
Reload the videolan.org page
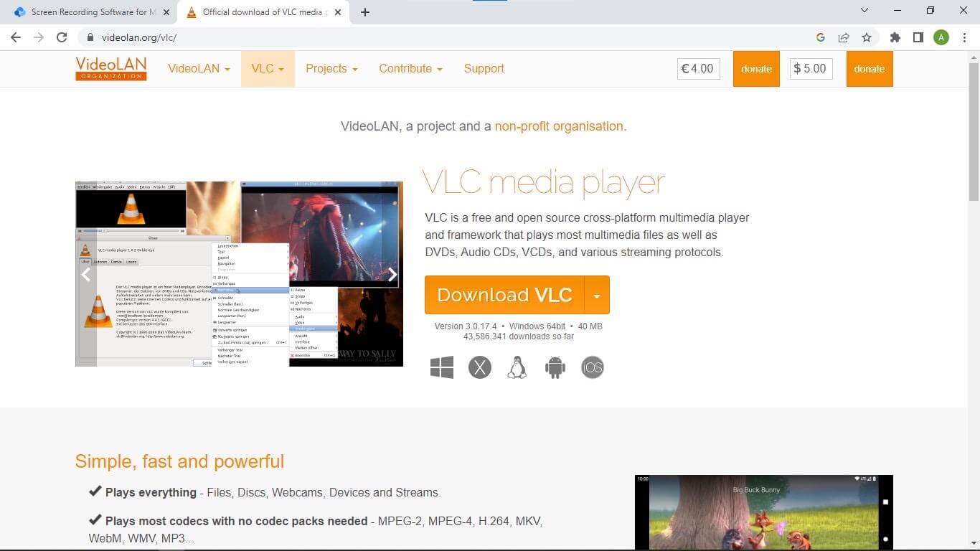pos(62,37)
